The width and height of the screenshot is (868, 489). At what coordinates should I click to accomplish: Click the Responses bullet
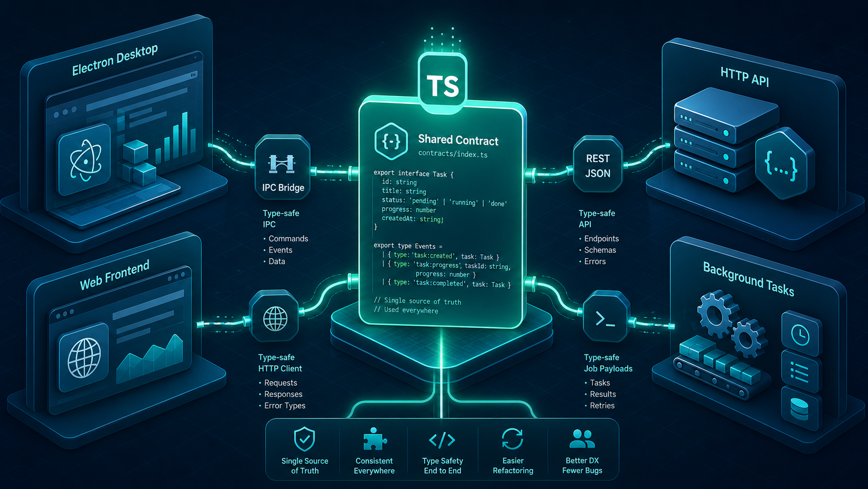coord(280,394)
